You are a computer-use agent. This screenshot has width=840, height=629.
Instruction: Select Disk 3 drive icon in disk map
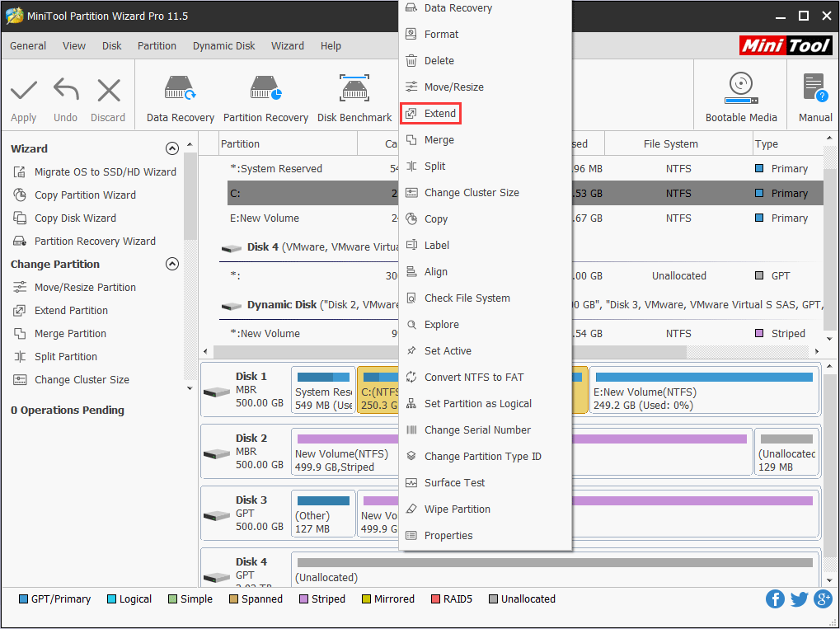point(217,516)
